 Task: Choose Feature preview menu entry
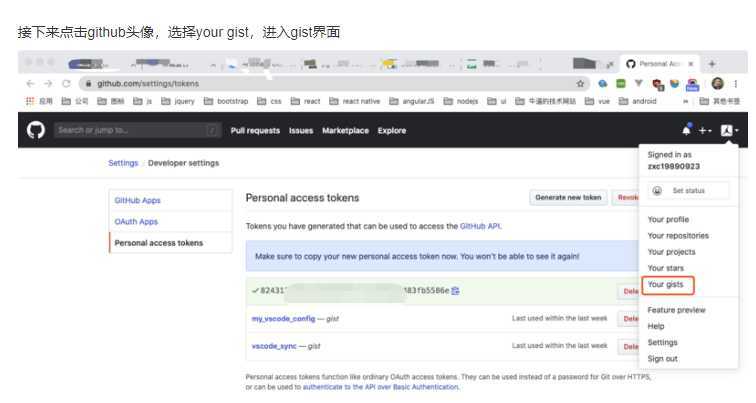tap(676, 310)
